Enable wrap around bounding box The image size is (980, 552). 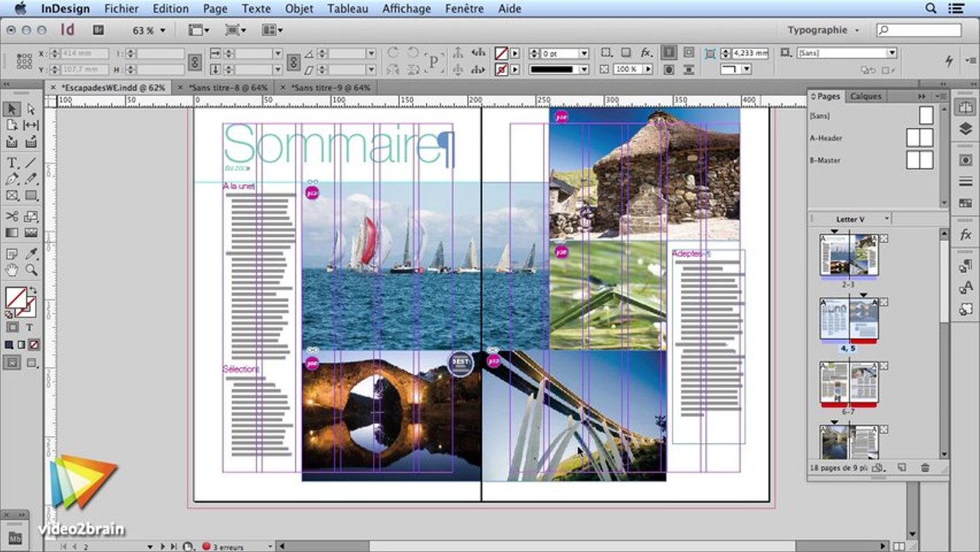point(688,53)
